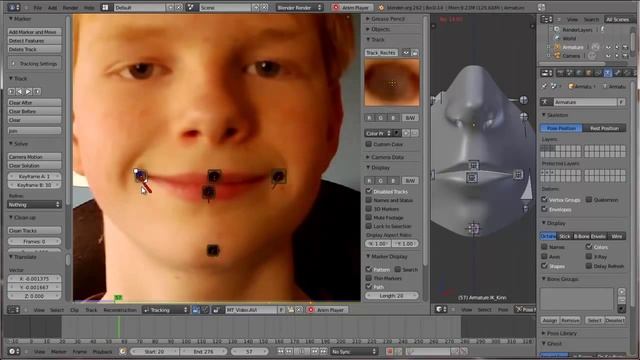The width and height of the screenshot is (640, 360).
Task: Enable the Lock to Selection checkbox
Action: [369, 226]
